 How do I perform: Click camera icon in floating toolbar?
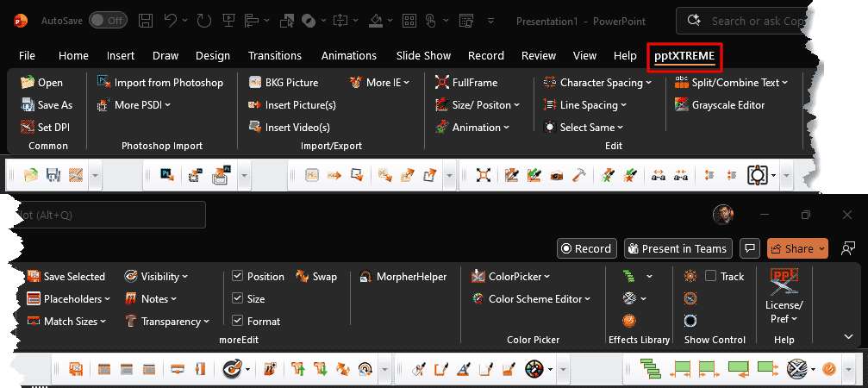556,175
